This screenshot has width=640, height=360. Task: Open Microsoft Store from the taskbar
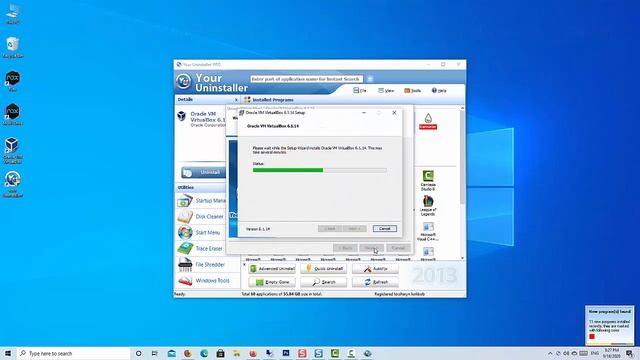(x=220, y=353)
